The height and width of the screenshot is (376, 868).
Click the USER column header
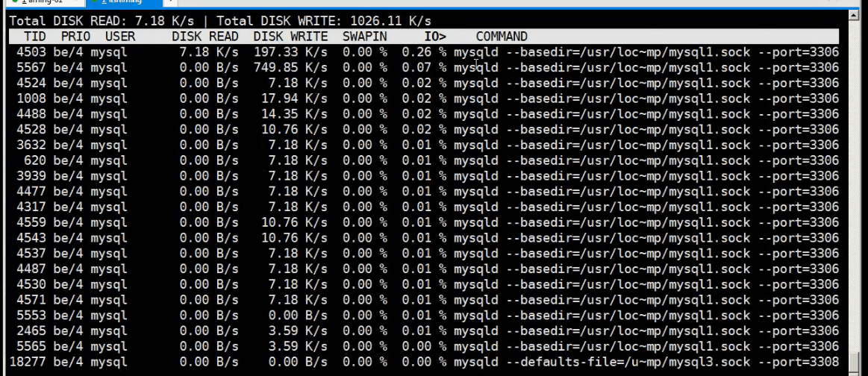[x=120, y=37]
